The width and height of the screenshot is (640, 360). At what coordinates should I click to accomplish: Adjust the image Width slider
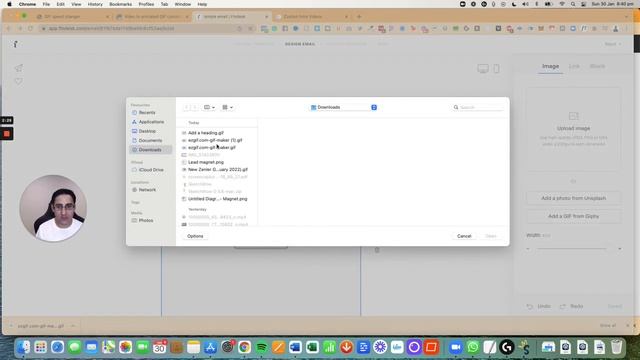pyautogui.click(x=573, y=249)
